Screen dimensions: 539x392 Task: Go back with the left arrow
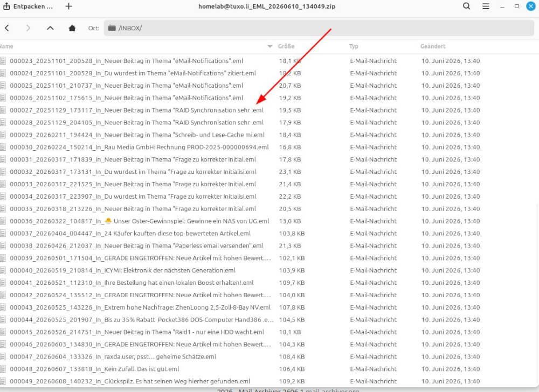pos(7,28)
